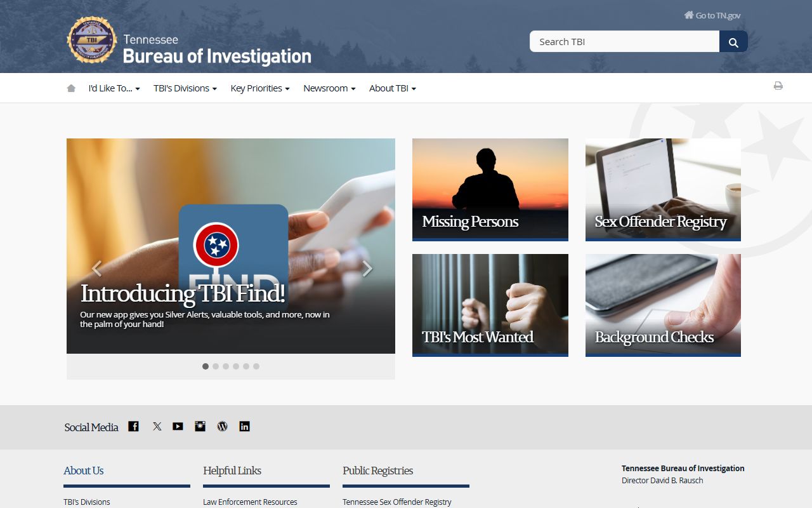Select the second carousel indicator dot

[216, 366]
